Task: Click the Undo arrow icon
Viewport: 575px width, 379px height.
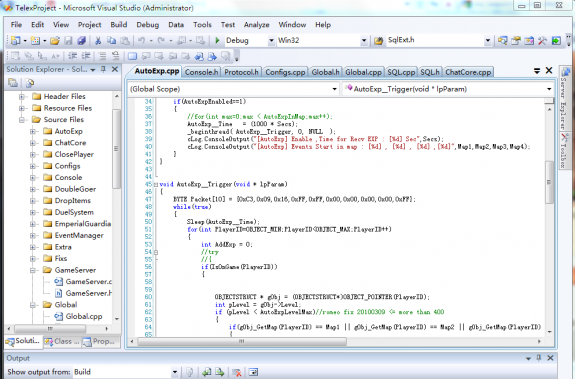Action: [141, 41]
